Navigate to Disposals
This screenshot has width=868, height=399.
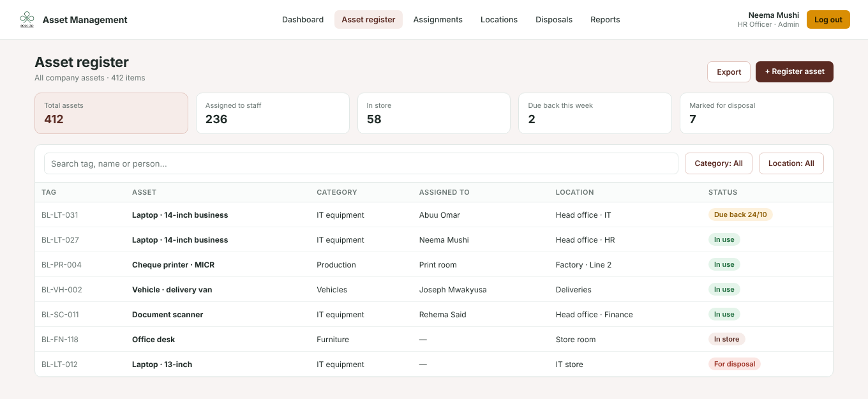pos(554,20)
